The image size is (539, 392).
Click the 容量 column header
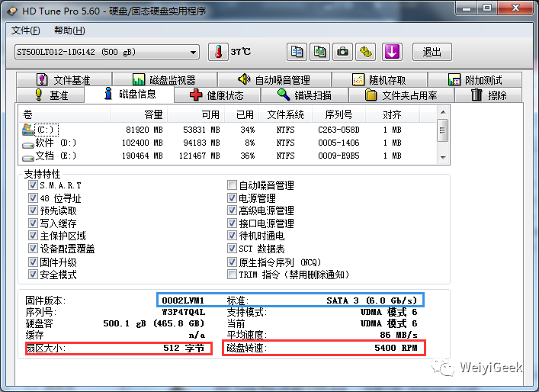click(x=139, y=114)
